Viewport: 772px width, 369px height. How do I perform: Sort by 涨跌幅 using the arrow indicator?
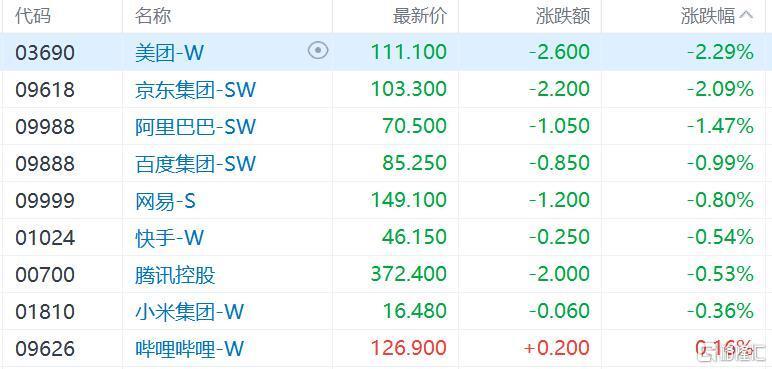pos(746,16)
